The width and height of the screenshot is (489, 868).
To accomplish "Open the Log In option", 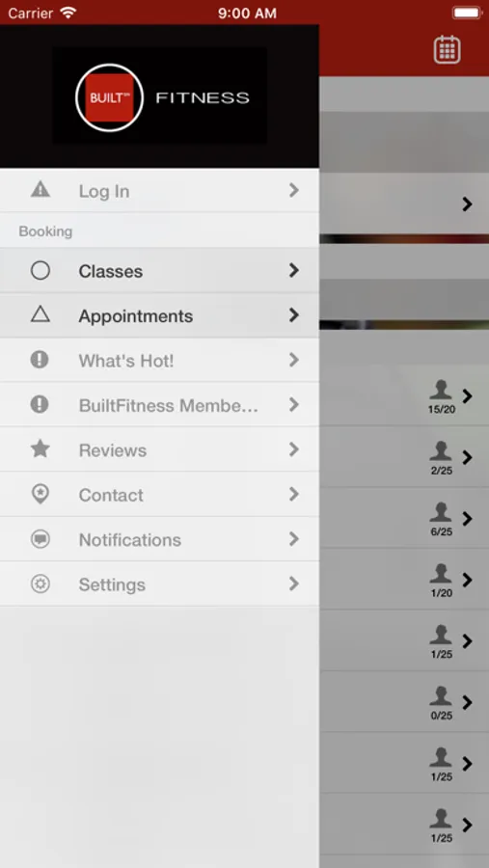I will tap(159, 190).
